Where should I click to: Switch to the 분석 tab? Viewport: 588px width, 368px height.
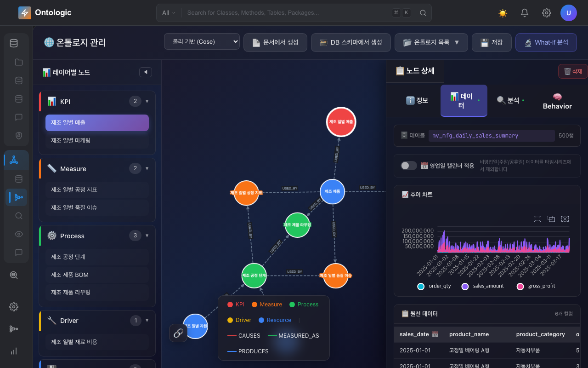(510, 100)
